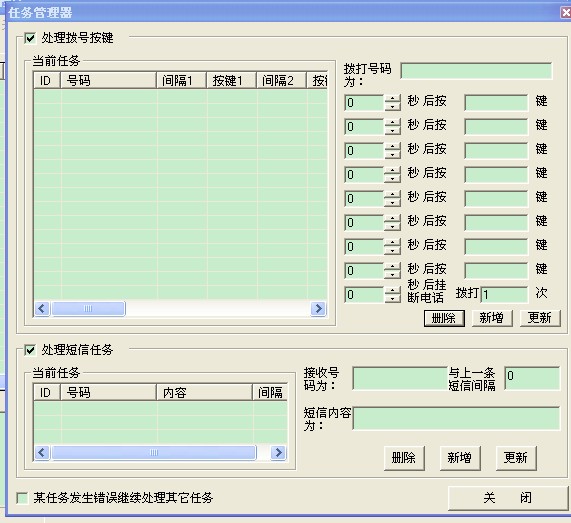This screenshot has width=571, height=523.
Task: Click left scroll arrow of SMS task list
Action: point(42,453)
